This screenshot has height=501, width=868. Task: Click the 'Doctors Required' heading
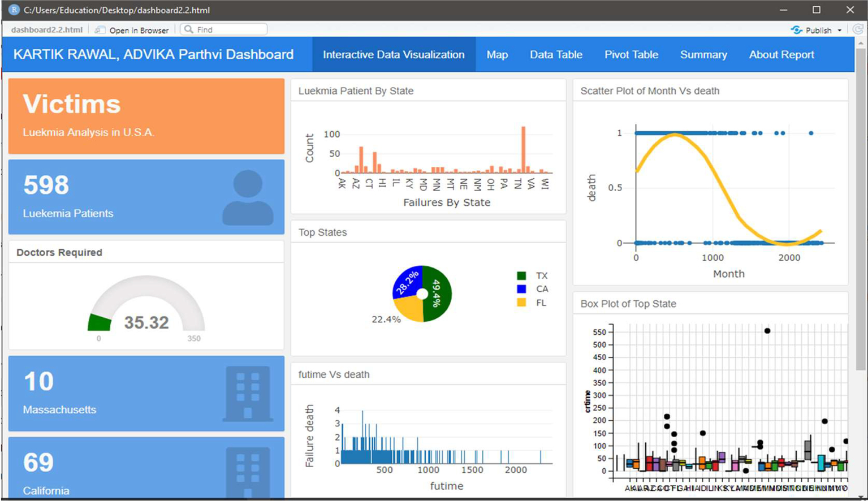[x=59, y=253]
